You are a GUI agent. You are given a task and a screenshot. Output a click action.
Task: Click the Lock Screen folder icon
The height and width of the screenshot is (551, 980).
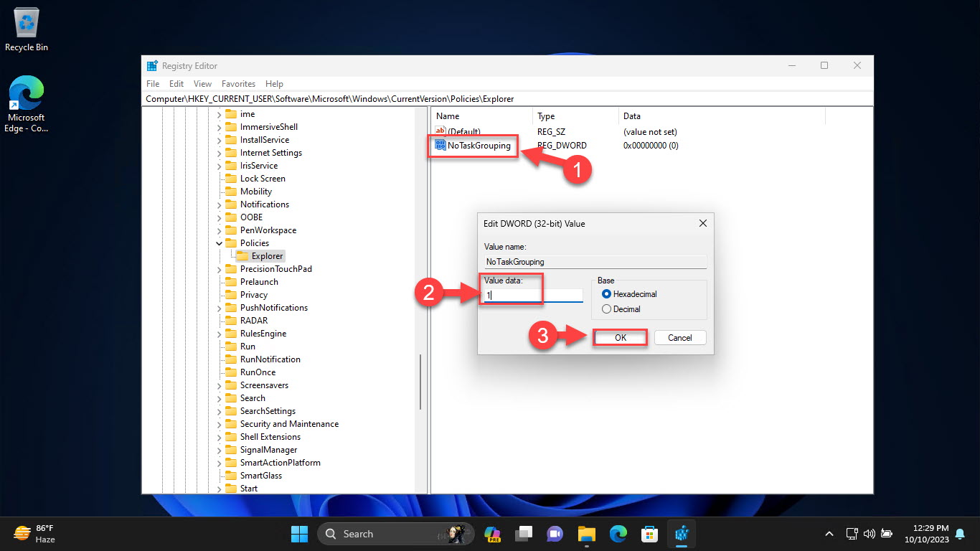point(231,179)
